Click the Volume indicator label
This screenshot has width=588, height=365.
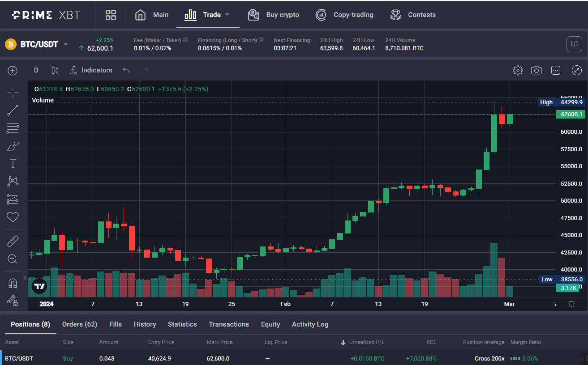pyautogui.click(x=43, y=100)
